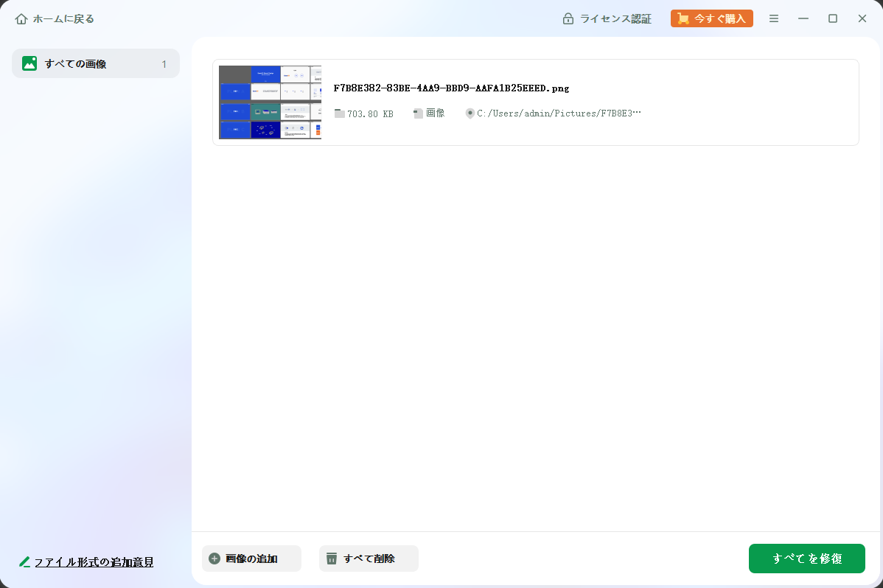Viewport: 883px width, 588px height.
Task: Select the F7B8E382 PNG file name
Action: (451, 88)
